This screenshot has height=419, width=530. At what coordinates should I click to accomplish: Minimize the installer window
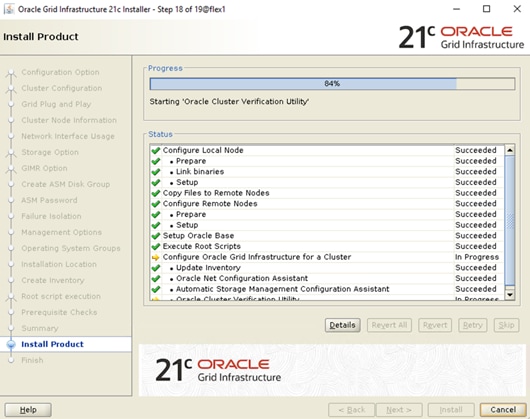tap(456, 9)
